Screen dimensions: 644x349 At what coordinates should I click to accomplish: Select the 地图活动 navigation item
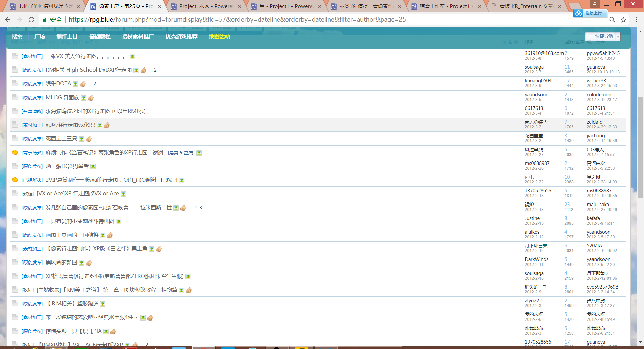[219, 36]
